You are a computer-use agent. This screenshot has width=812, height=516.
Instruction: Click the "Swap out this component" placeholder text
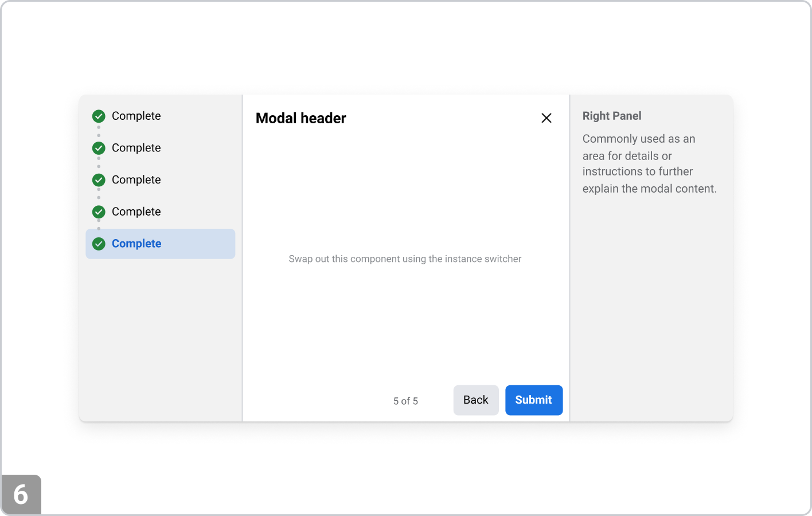tap(405, 259)
